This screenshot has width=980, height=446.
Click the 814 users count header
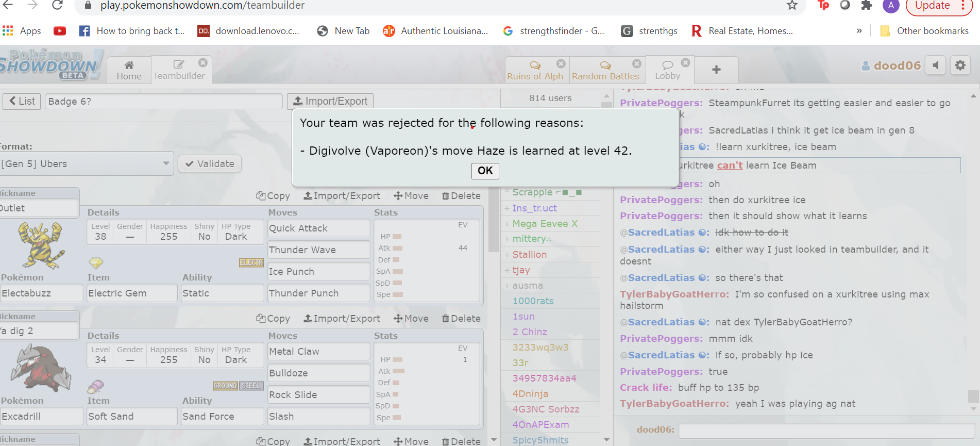[550, 98]
